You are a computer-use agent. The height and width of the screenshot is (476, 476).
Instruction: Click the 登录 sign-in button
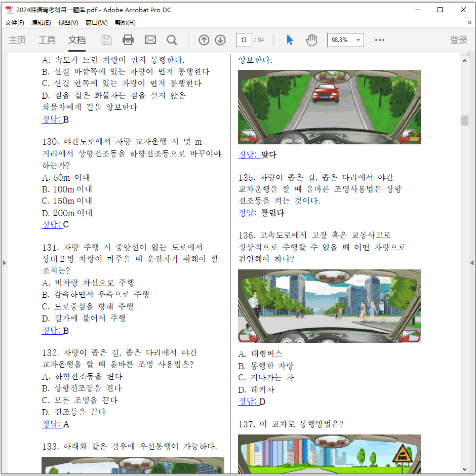coord(458,40)
